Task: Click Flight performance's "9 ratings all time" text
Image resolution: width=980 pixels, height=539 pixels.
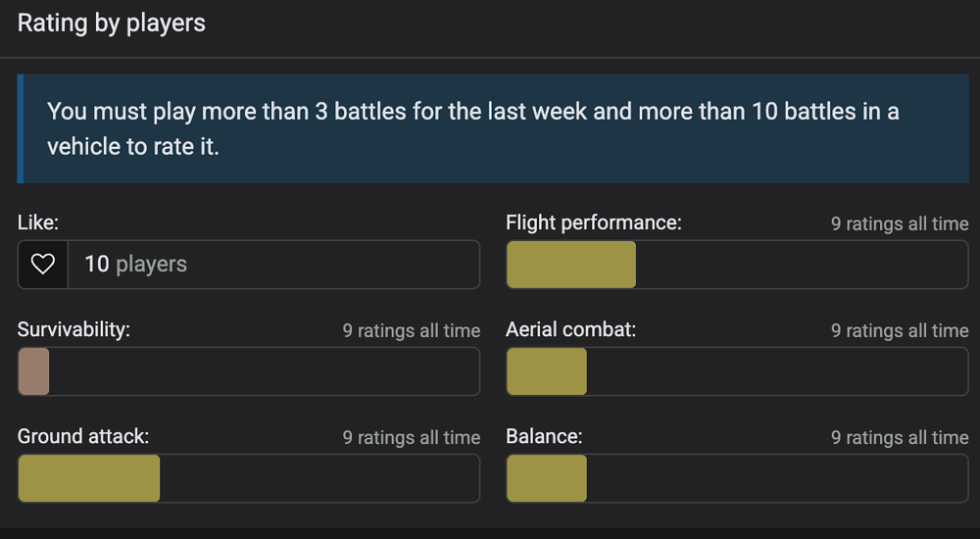Action: point(900,224)
